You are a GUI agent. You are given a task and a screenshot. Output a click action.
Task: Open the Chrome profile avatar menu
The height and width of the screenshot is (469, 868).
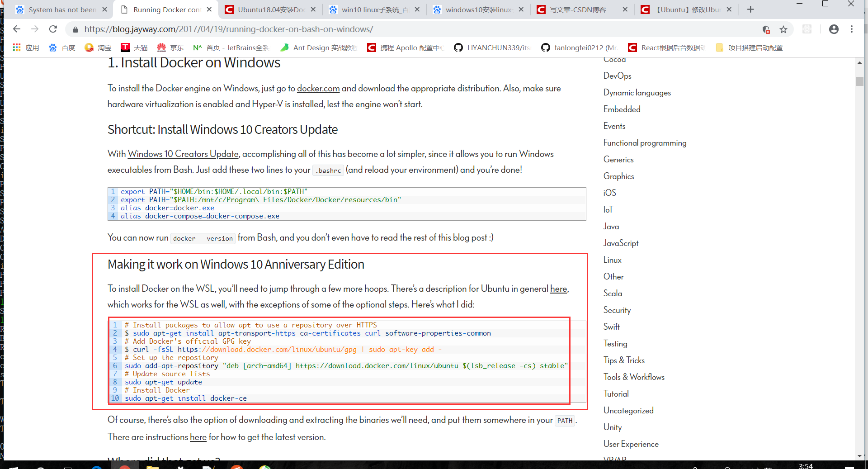coord(834,29)
